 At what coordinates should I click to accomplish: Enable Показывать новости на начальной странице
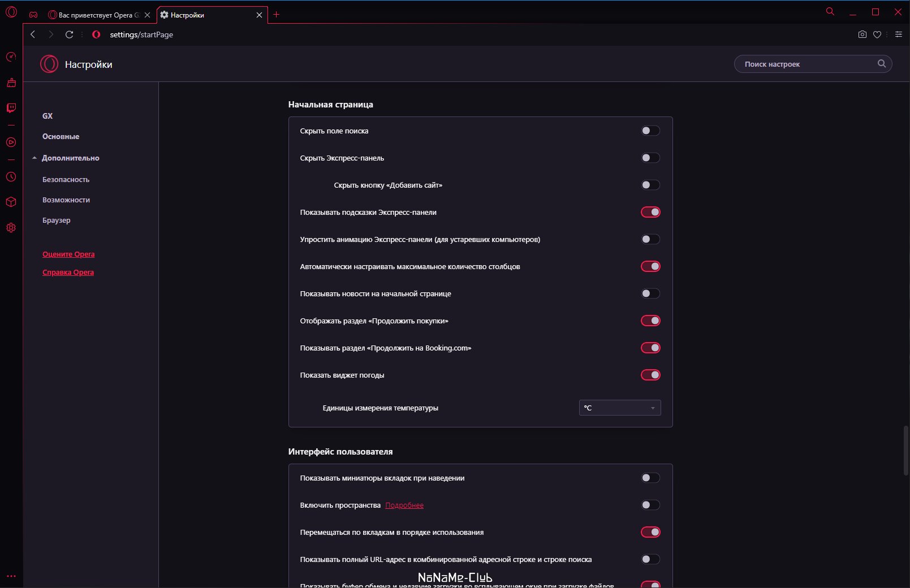click(x=650, y=293)
